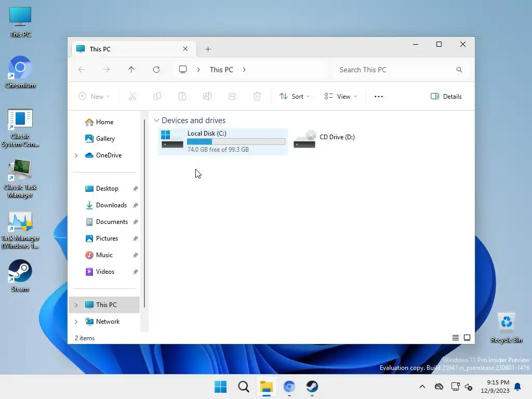Click the Start button on taskbar

(220, 387)
